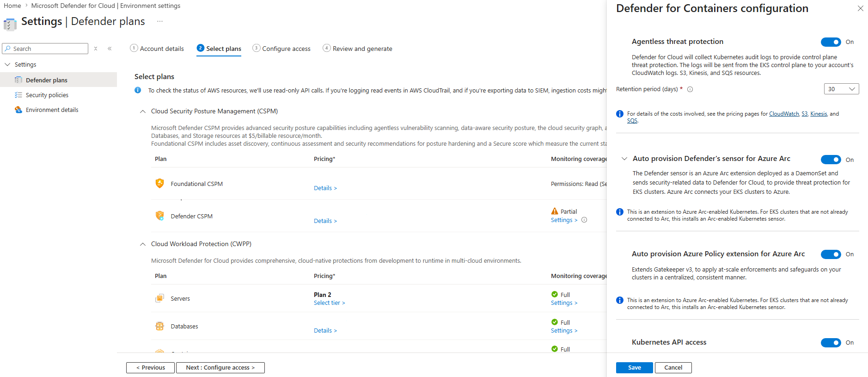Collapse the Cloud Security Posture Management section
Image resolution: width=868 pixels, height=377 pixels.
click(x=143, y=111)
